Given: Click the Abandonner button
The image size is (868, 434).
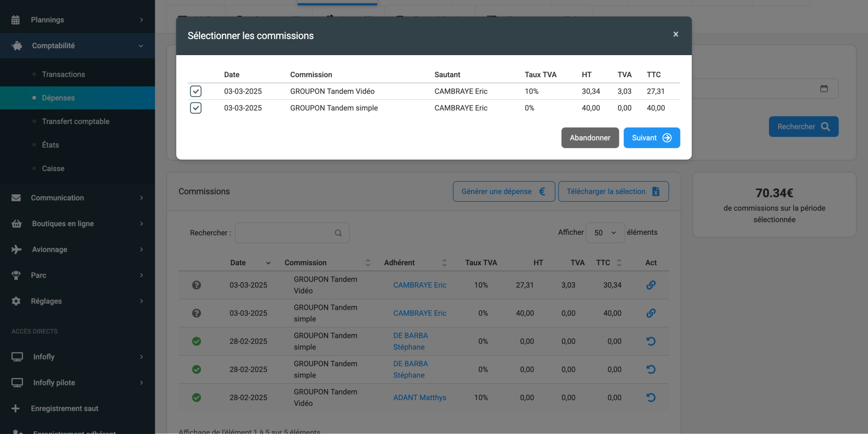Looking at the screenshot, I should coord(590,138).
